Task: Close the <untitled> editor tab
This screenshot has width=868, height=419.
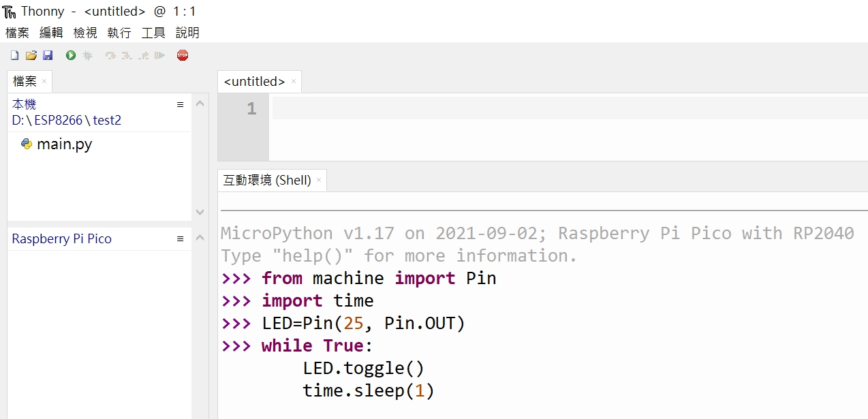Action: [293, 81]
